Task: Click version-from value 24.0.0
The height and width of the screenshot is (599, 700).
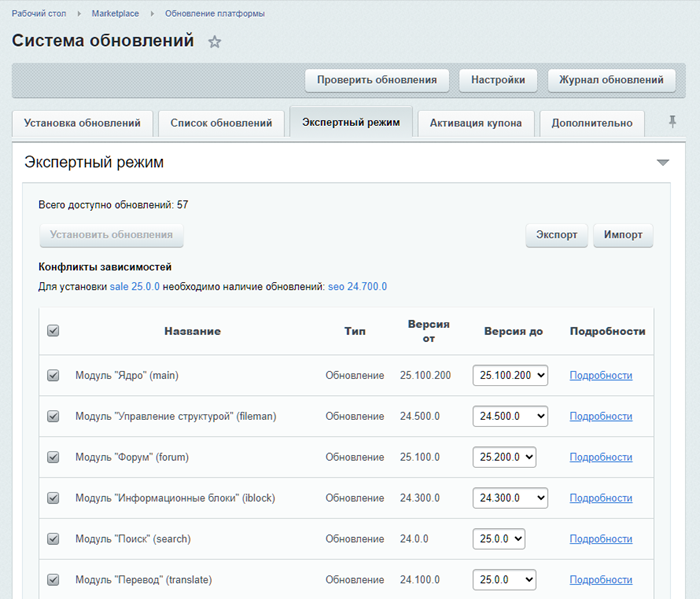Action: point(414,539)
